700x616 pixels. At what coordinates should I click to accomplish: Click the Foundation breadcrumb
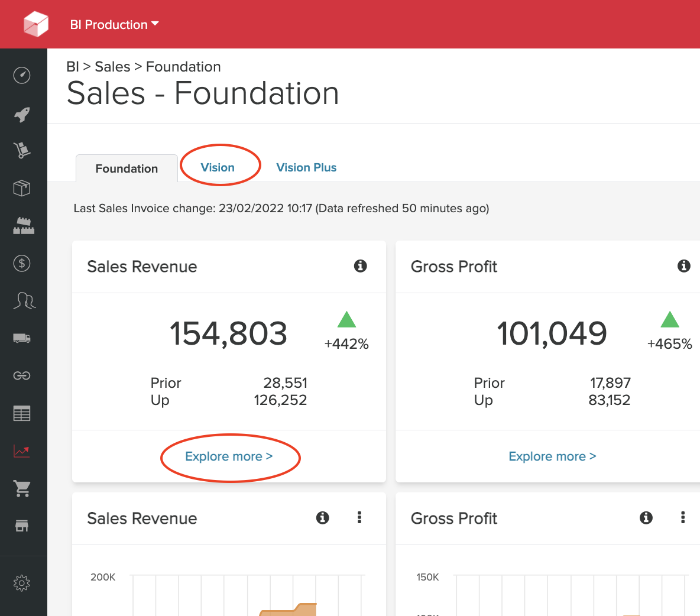(x=183, y=67)
